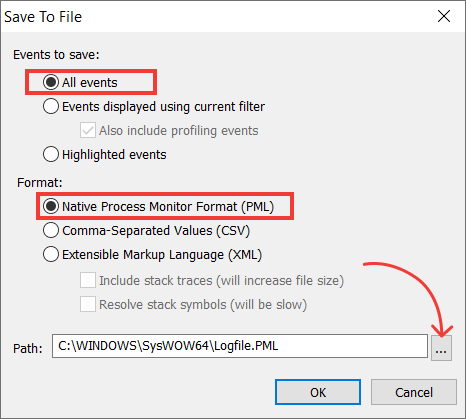Cancel the save dialog
The image size is (466, 419).
pyautogui.click(x=414, y=392)
